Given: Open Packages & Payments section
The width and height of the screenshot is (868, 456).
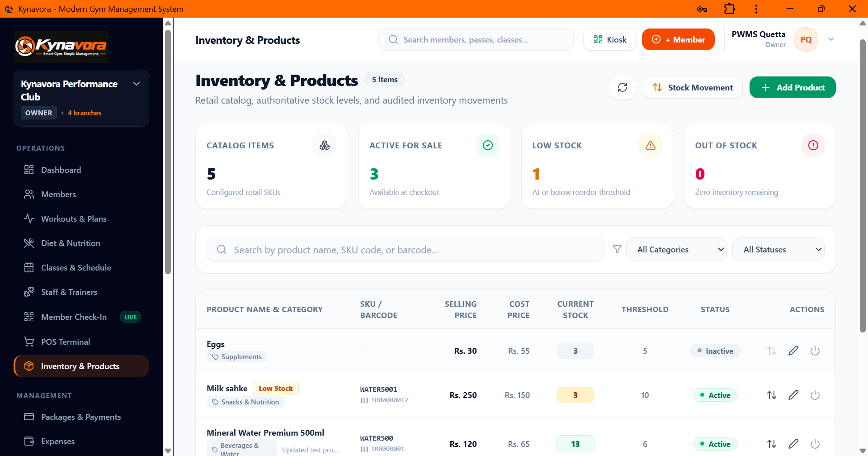Looking at the screenshot, I should 81,417.
